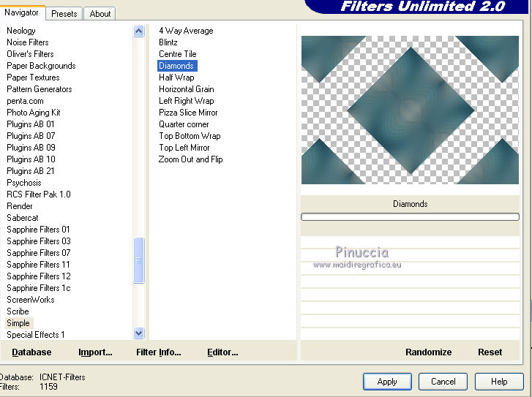
Task: Choose the Diamonds filter
Action: coord(177,66)
